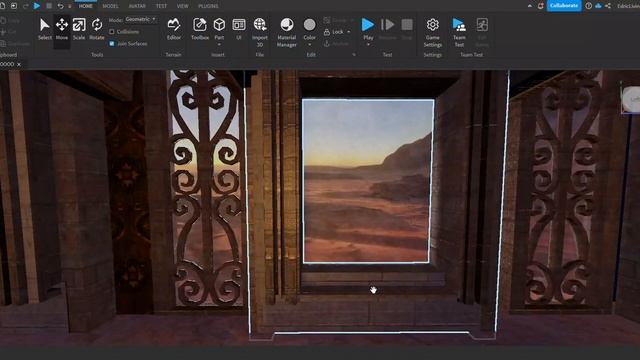Start a Team Test session

(x=459, y=32)
